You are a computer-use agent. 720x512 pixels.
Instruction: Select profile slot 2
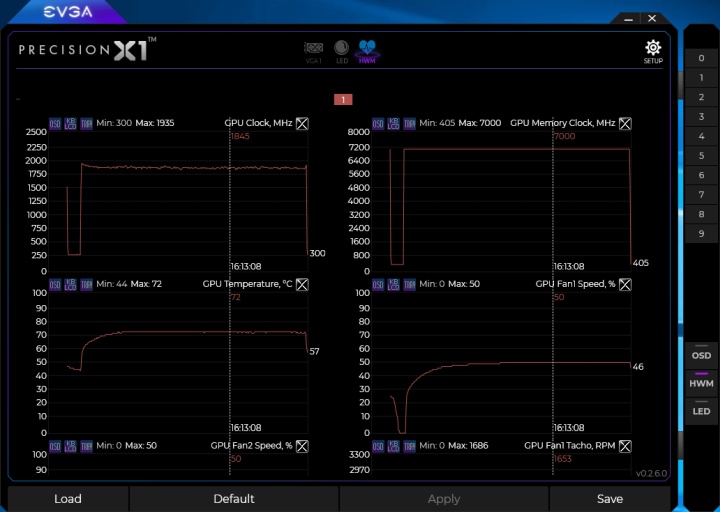coord(701,97)
